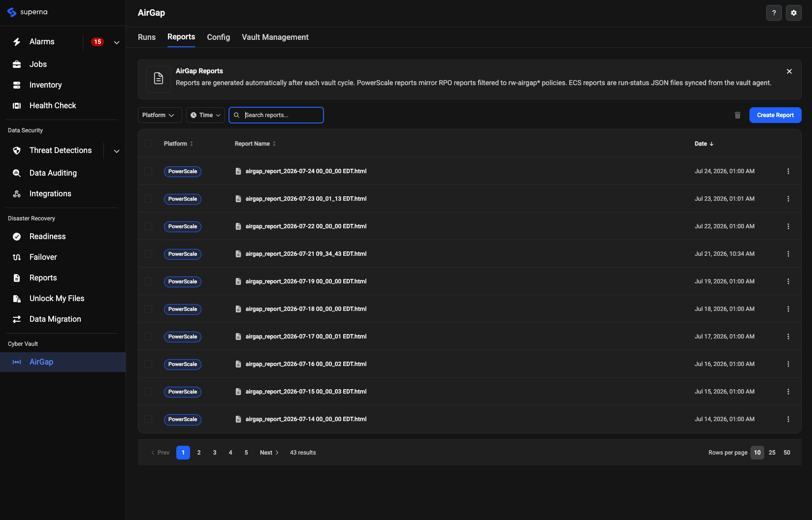Click the Jobs briefcase icon
This screenshot has height=520, width=812.
17,64
